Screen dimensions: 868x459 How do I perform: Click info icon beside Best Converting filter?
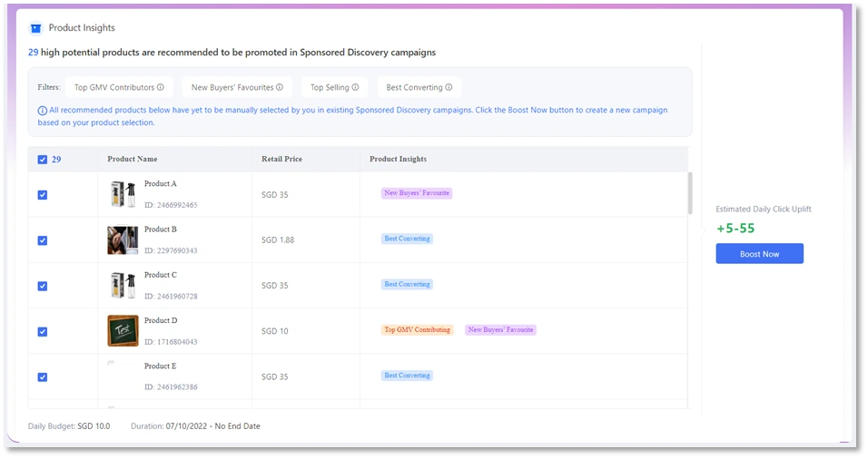(x=449, y=88)
